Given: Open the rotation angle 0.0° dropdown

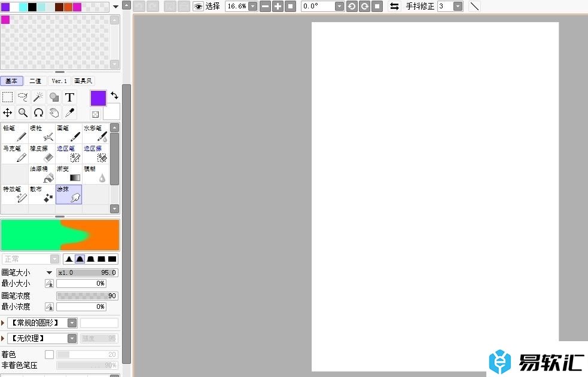Looking at the screenshot, I should click(x=339, y=7).
